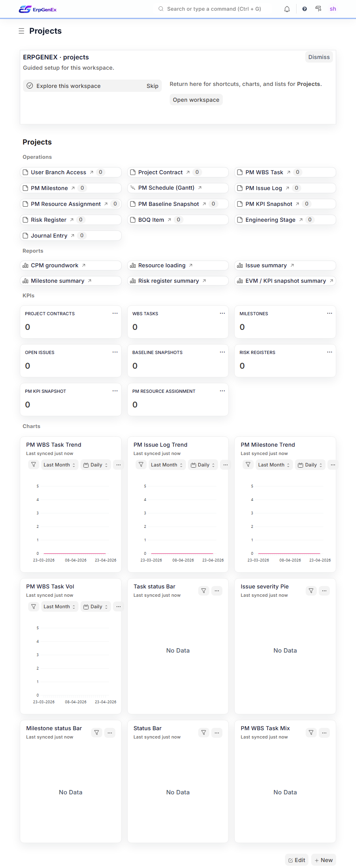
Task: Open the ellipsis menu on Task status Bar
Action: click(x=217, y=590)
